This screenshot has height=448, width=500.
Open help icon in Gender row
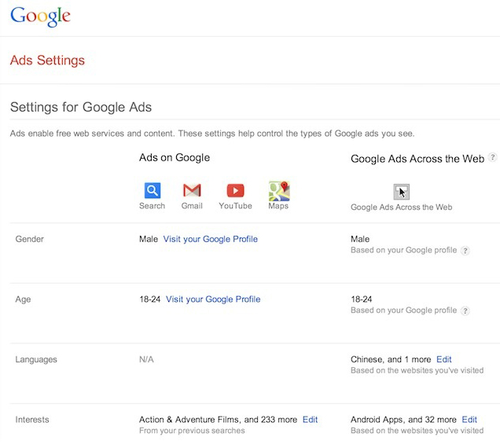point(465,251)
